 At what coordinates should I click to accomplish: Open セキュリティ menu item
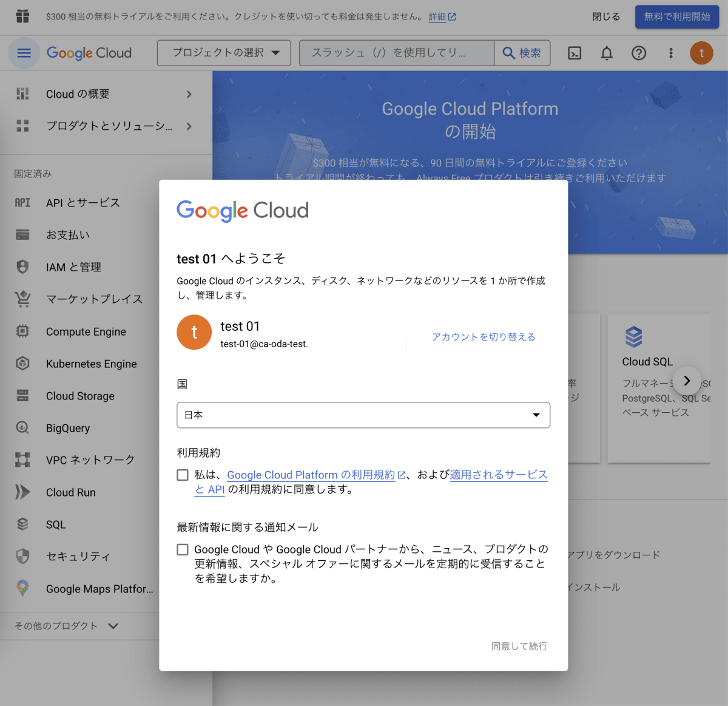pyautogui.click(x=78, y=557)
